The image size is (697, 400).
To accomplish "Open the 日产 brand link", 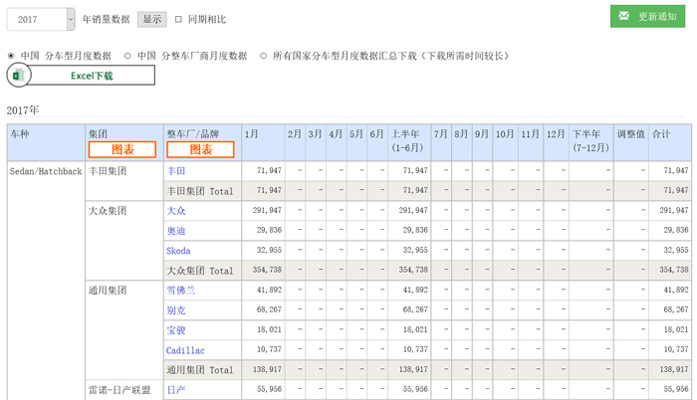I will click(176, 390).
